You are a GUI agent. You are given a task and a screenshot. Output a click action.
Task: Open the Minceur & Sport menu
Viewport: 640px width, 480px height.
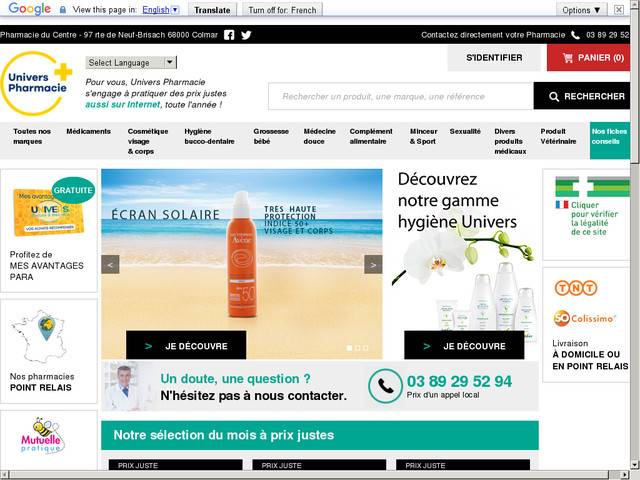[x=423, y=136]
